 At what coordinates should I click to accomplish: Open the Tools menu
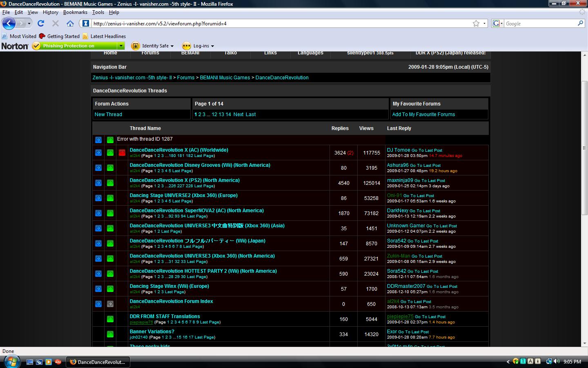(x=98, y=12)
